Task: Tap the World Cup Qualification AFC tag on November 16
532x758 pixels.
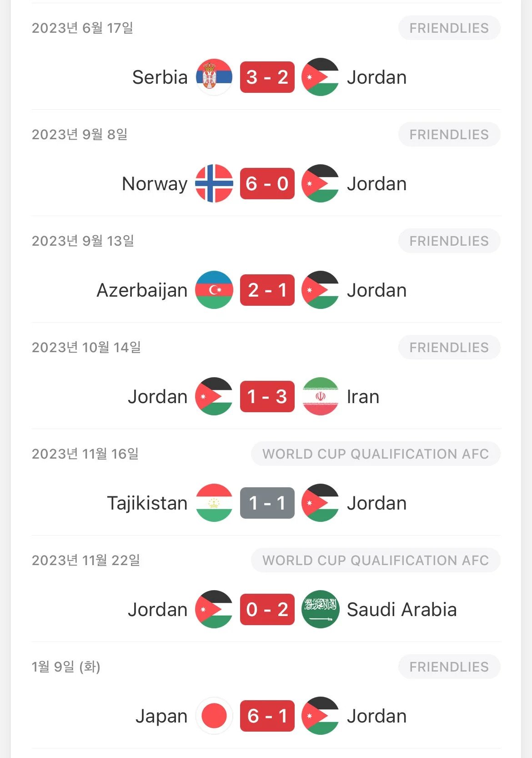Action: tap(376, 454)
